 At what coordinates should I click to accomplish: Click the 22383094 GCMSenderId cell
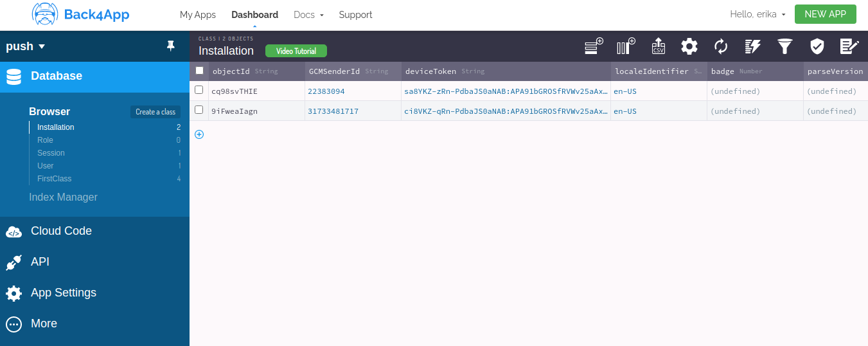pos(353,91)
